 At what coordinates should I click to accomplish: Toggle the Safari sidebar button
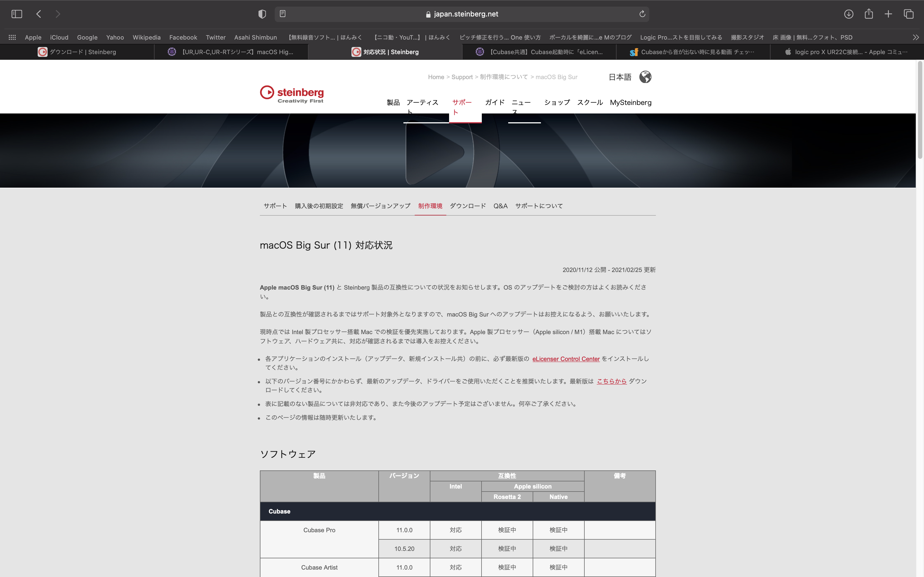tap(17, 14)
